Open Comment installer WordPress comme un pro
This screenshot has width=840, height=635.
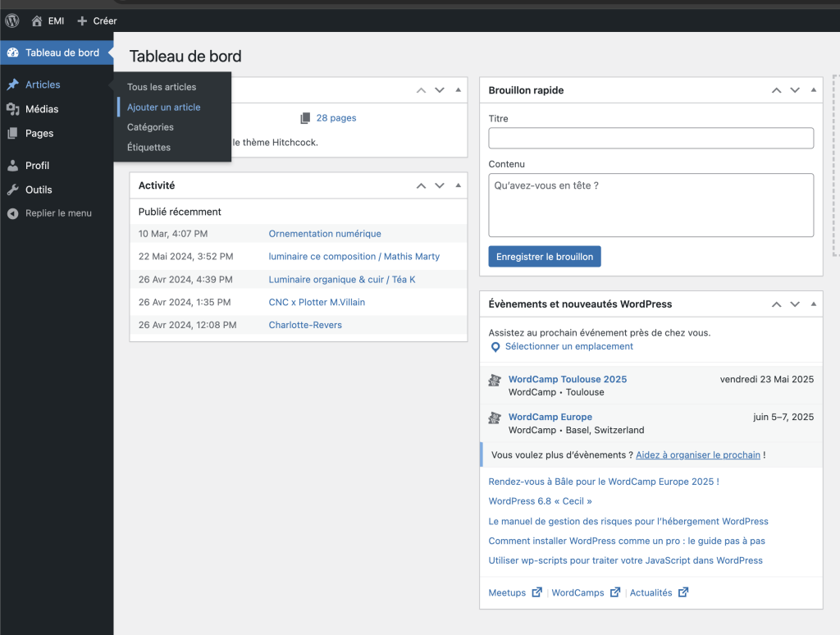coord(626,541)
